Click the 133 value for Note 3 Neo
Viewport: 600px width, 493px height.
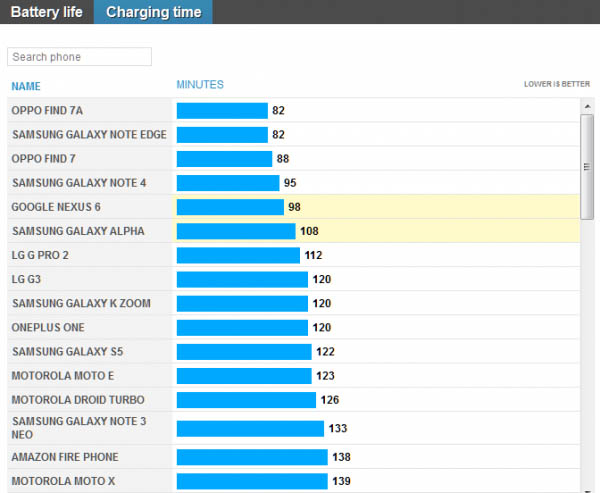[338, 428]
